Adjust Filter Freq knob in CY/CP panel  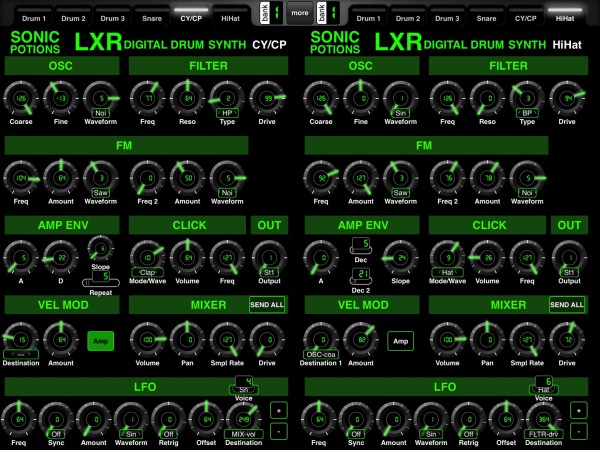pos(148,99)
